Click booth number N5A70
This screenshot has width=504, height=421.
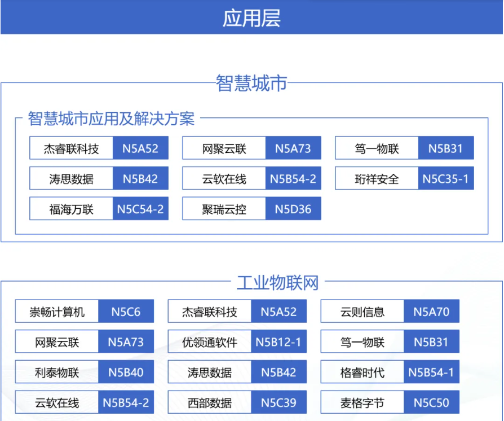(x=431, y=312)
